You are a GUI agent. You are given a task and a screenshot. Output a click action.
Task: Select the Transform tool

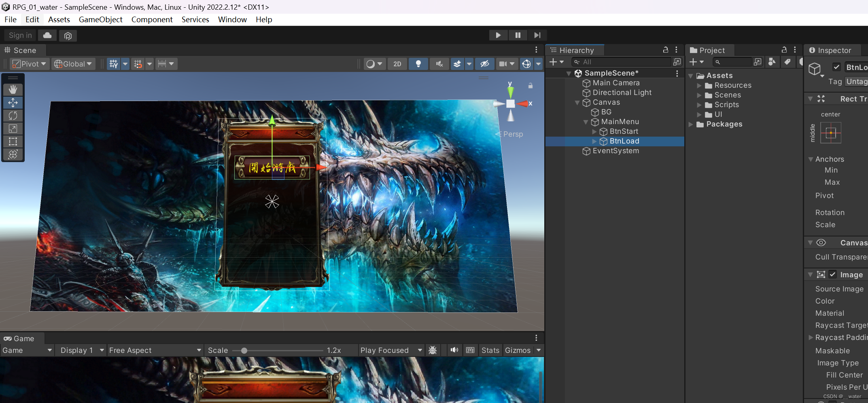click(x=13, y=154)
